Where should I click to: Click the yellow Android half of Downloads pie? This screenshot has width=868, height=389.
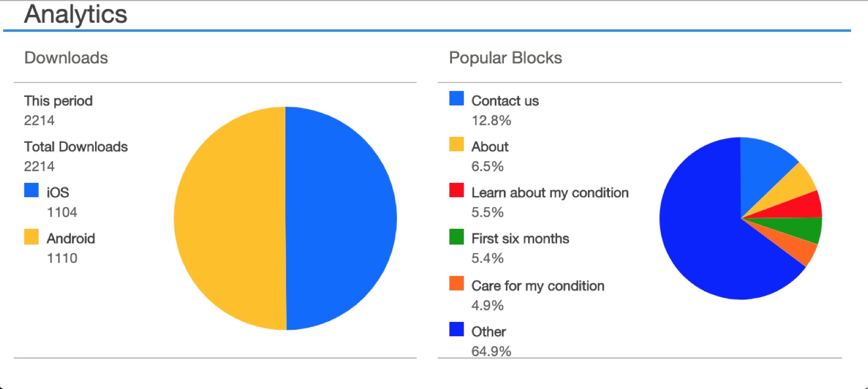(230, 218)
